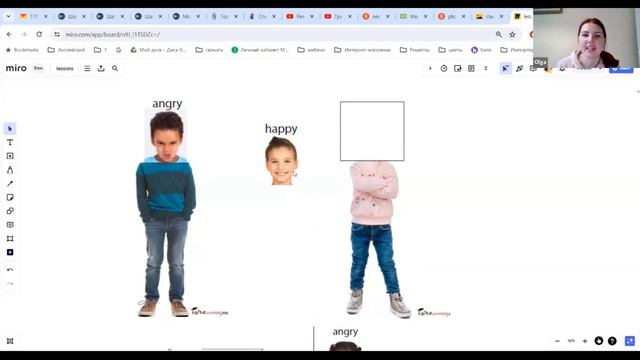Open the help question mark button
640x360 pixels.
click(x=612, y=341)
